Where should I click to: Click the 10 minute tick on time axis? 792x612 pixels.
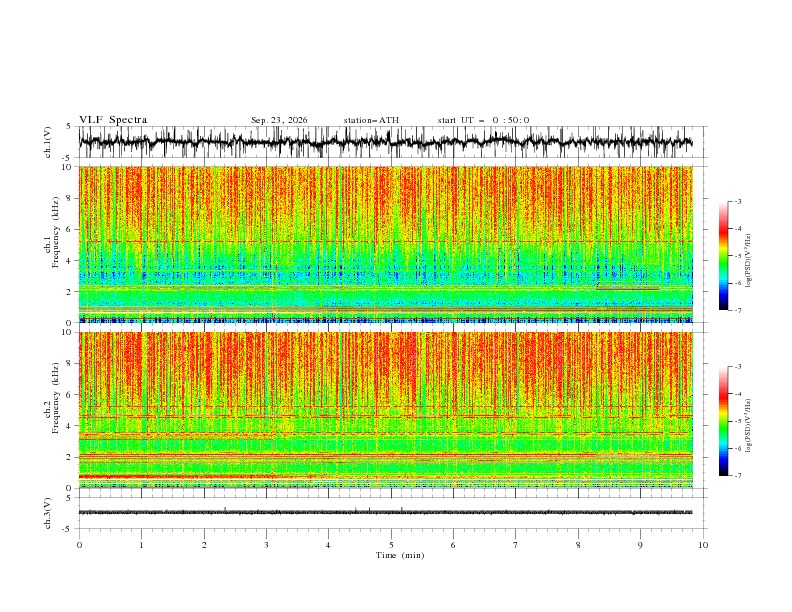click(703, 545)
